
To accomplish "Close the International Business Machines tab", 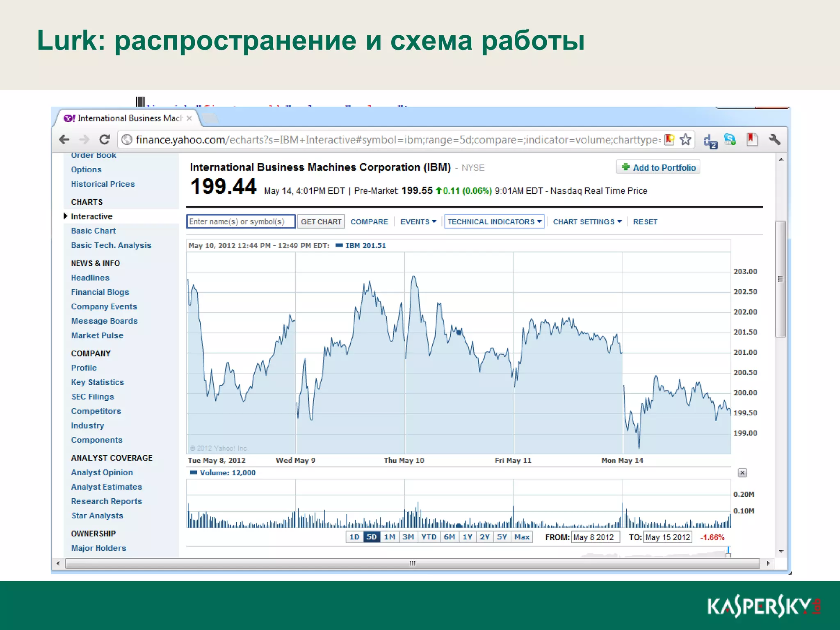I will point(189,118).
